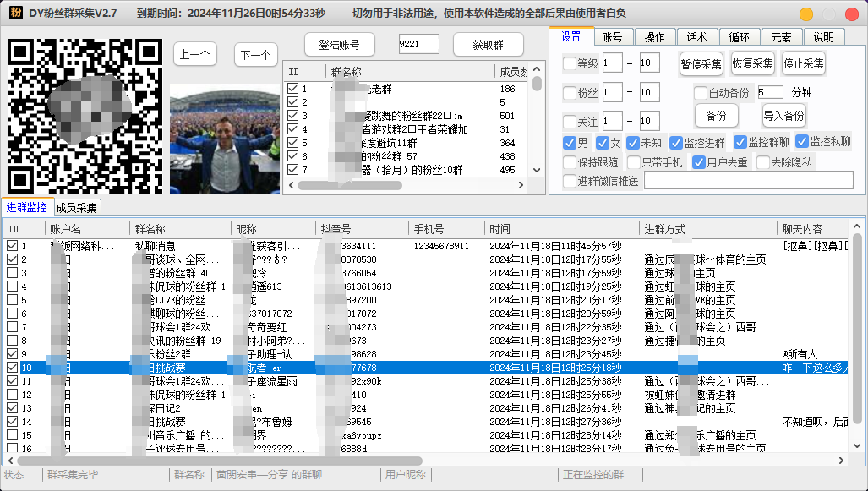The width and height of the screenshot is (868, 491).
Task: Enable the 保持跟随 option
Action: tap(570, 161)
